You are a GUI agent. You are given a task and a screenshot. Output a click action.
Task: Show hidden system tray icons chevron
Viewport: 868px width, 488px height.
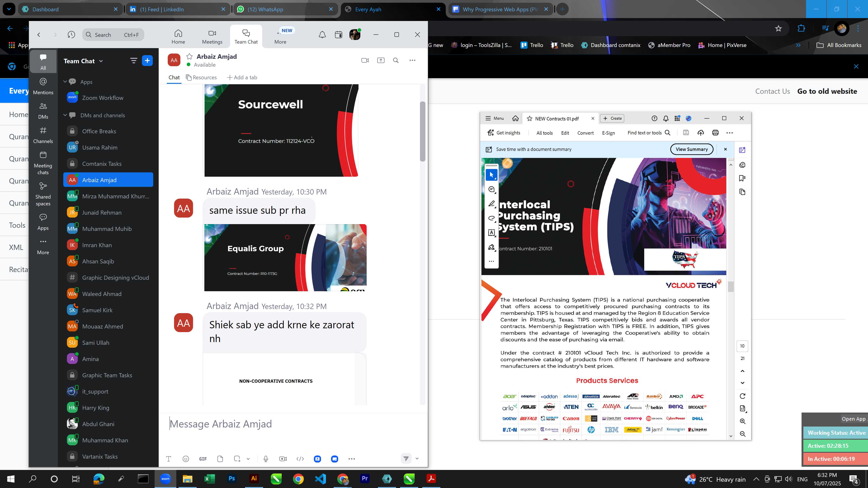click(756, 479)
